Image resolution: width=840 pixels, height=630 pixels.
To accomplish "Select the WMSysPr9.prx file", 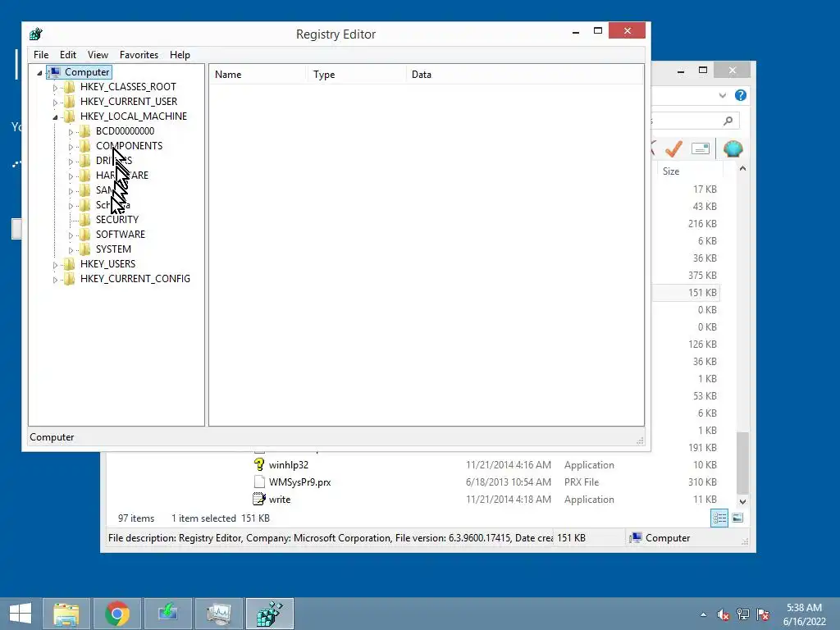I will coord(300,482).
